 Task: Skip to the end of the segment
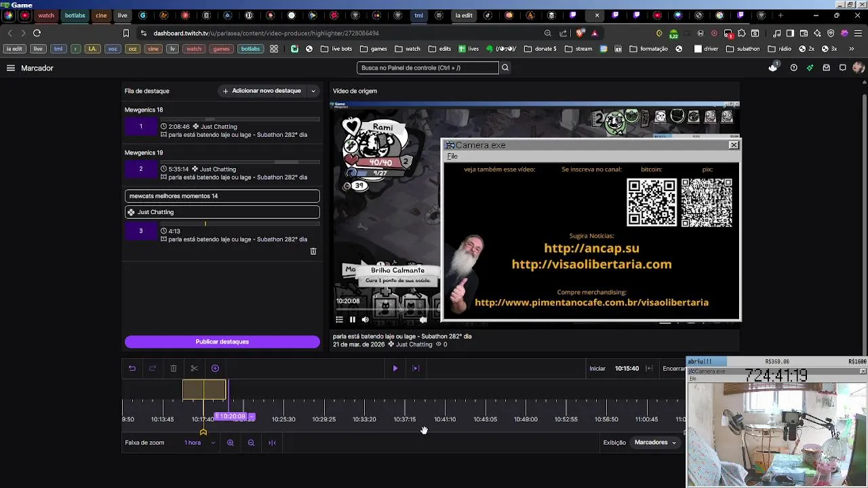pos(416,368)
